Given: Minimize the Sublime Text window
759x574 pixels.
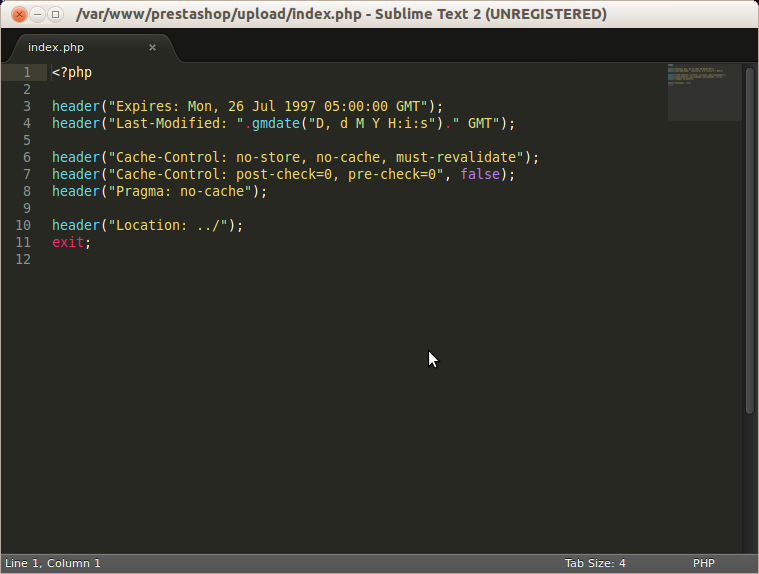Looking at the screenshot, I should 37,15.
